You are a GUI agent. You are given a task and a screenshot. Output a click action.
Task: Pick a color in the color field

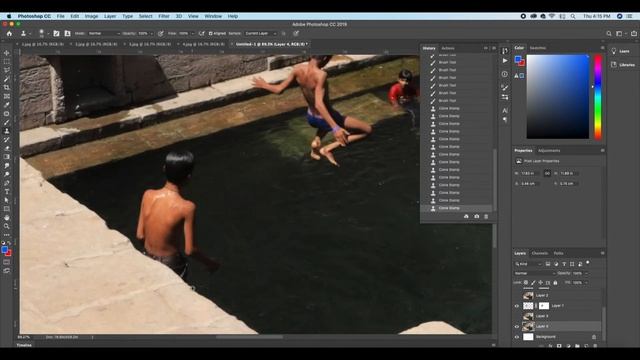[x=558, y=97]
